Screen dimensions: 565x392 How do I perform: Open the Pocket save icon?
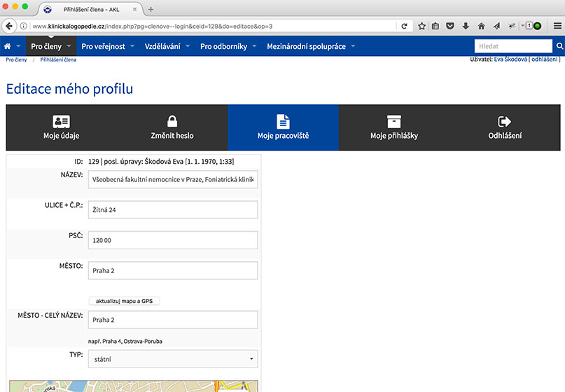coord(450,26)
